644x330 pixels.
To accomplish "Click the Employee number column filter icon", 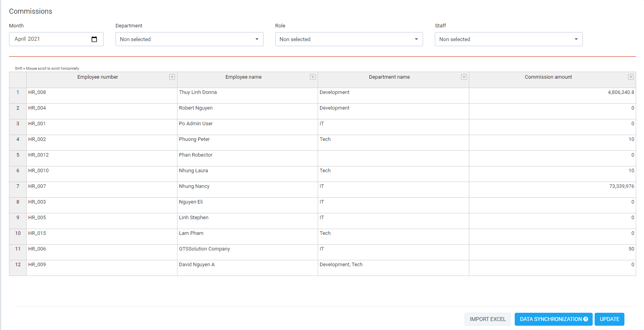I will tap(172, 77).
